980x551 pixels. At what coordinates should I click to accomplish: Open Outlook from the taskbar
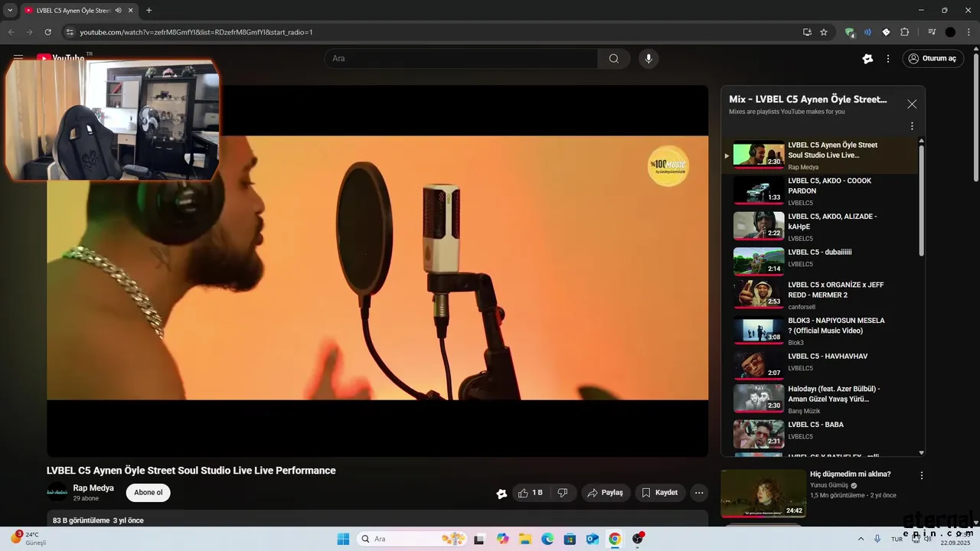592,539
